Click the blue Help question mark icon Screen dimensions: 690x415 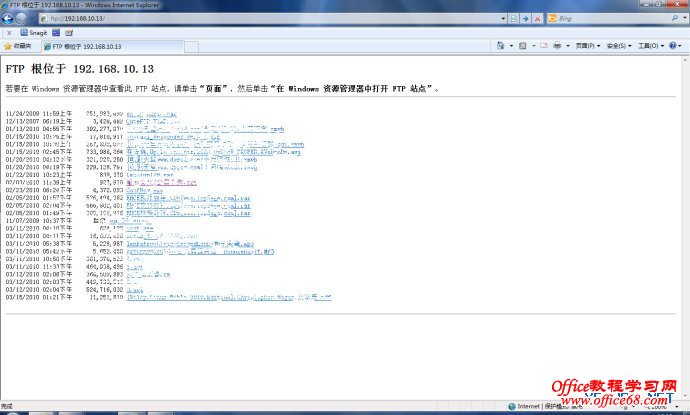pyautogui.click(x=672, y=45)
